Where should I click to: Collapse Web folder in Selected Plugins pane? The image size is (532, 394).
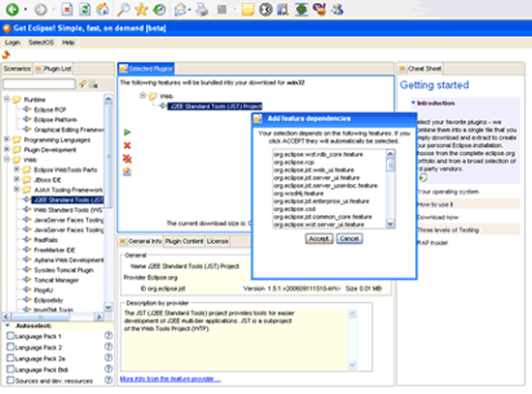click(x=143, y=96)
